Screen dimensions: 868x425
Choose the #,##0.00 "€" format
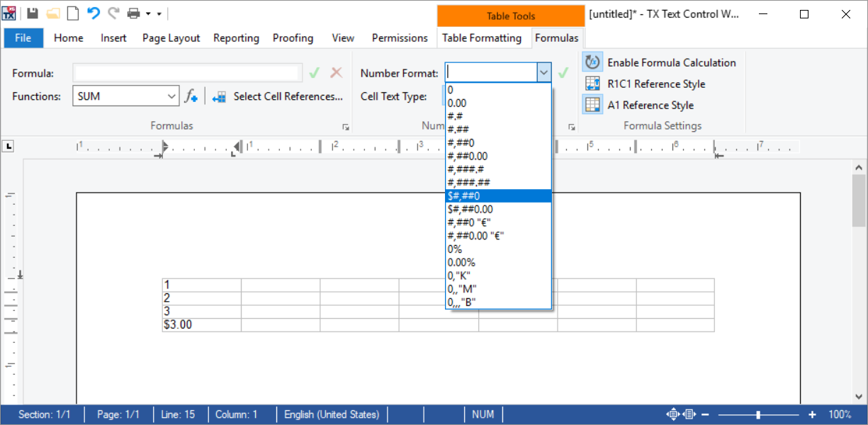pyautogui.click(x=499, y=236)
